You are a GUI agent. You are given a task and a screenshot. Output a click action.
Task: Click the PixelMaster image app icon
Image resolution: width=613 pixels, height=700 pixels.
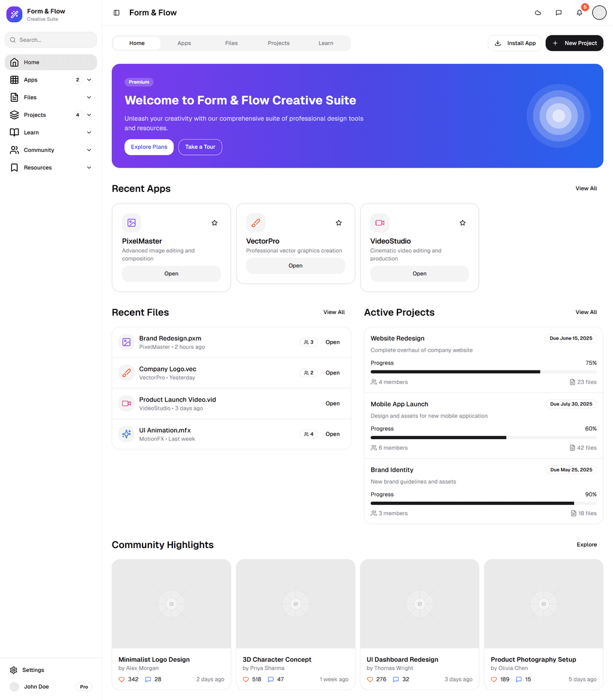click(x=131, y=223)
